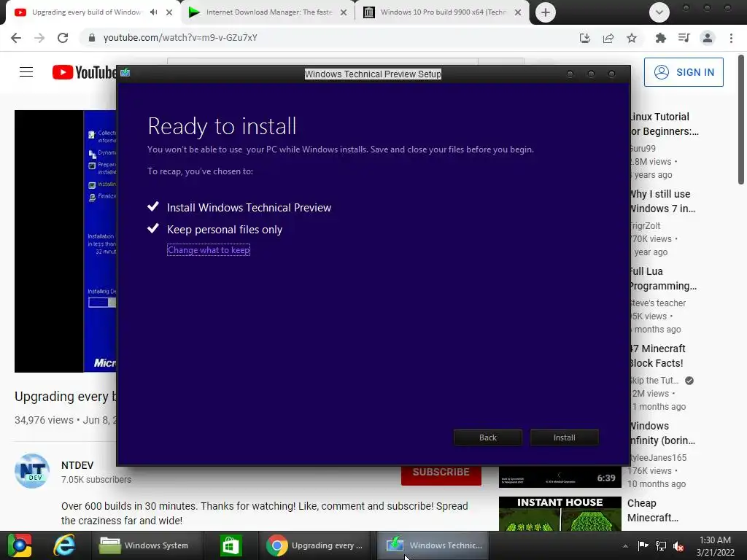Click '7.05K subscribers' text
The image size is (747, 560).
click(x=96, y=480)
